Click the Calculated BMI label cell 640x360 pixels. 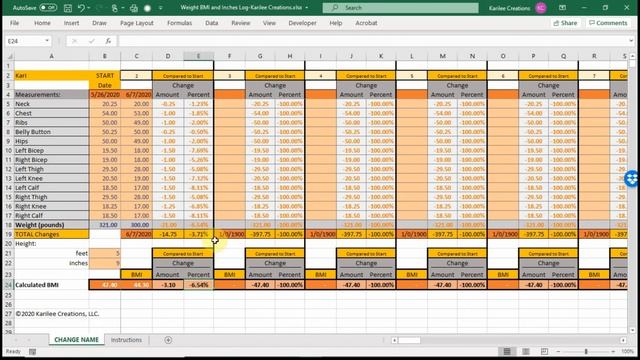pos(51,285)
